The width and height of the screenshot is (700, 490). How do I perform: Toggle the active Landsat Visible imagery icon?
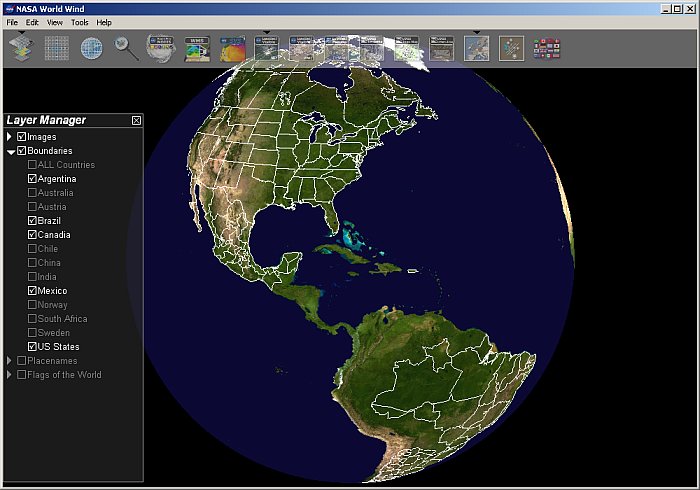click(x=267, y=48)
